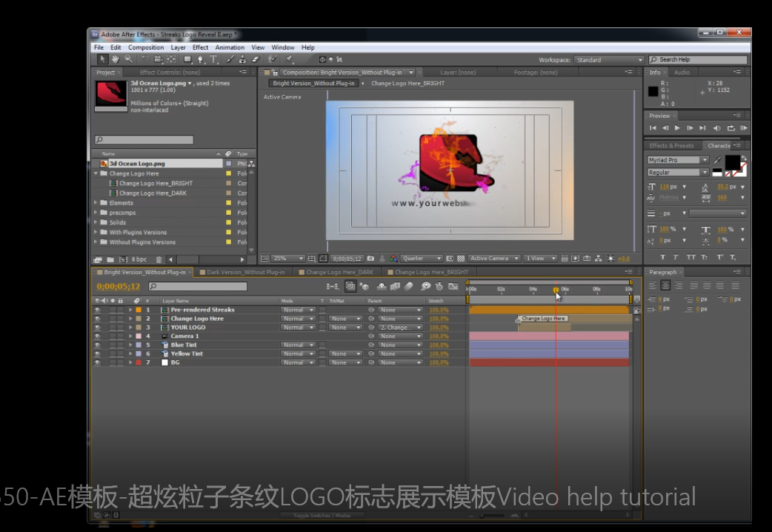Open the Myriad Pro font family dropdown
This screenshot has width=772, height=532.
coord(705,160)
